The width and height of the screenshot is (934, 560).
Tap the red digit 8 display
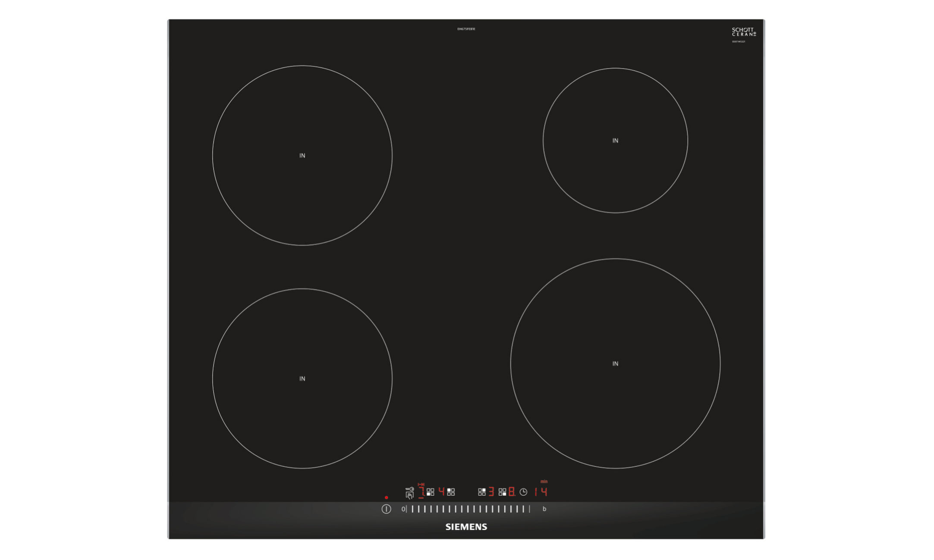coord(511,492)
